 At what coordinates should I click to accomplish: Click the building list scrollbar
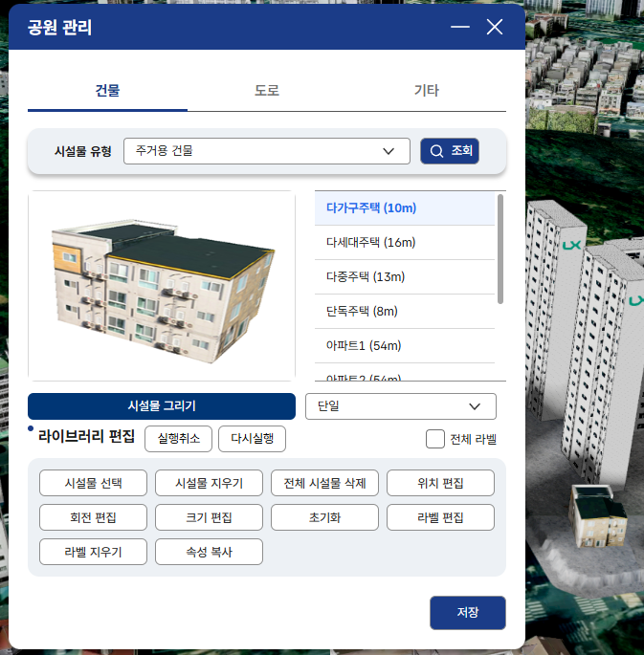(x=500, y=249)
